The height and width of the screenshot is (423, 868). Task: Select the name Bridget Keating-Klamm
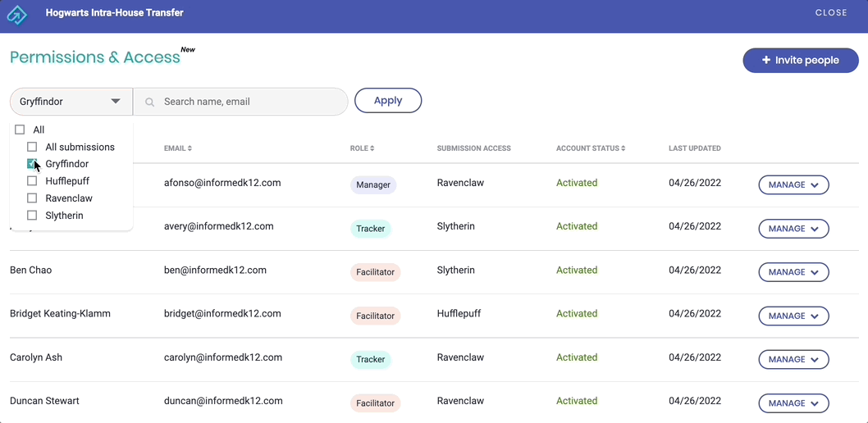tap(61, 314)
